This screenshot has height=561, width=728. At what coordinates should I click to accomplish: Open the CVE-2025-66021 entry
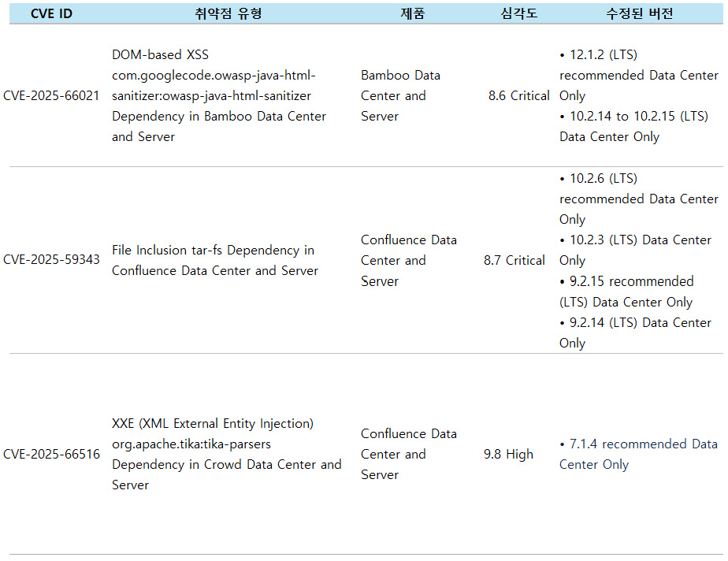pos(51,96)
